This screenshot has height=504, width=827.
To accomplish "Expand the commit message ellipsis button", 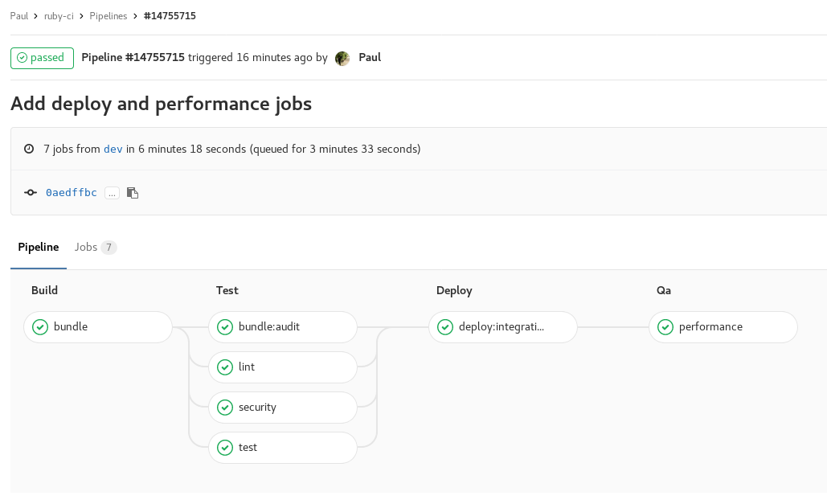I will (x=112, y=193).
